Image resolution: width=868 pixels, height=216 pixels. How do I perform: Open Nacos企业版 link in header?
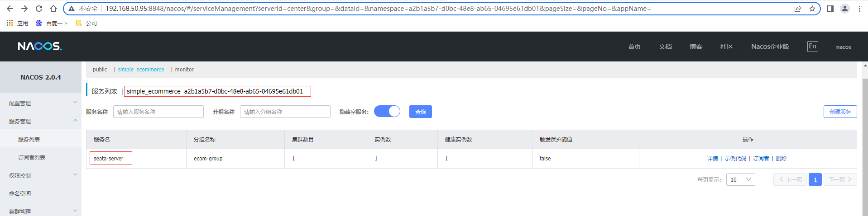pos(770,47)
